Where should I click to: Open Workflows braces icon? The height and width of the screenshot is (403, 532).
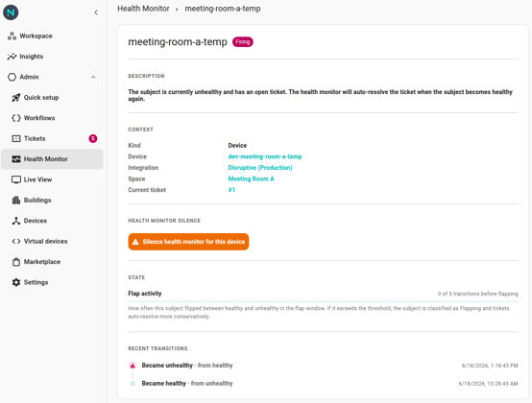16,118
